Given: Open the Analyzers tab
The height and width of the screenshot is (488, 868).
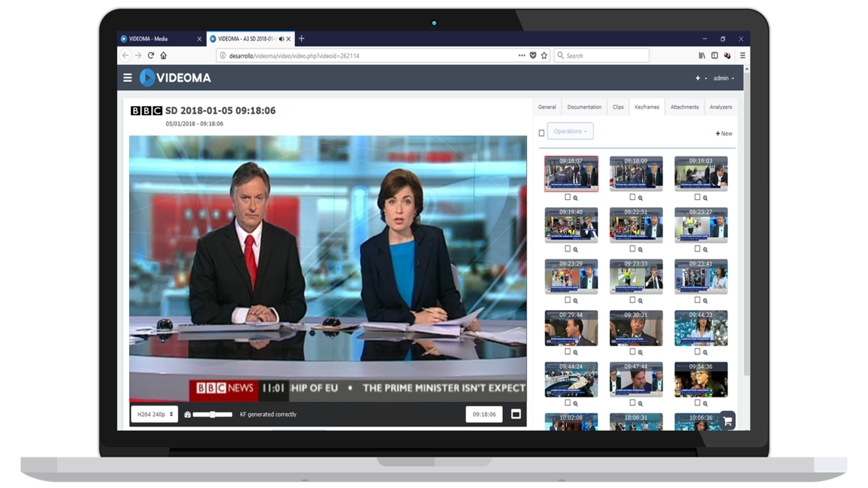Looking at the screenshot, I should pyautogui.click(x=720, y=107).
